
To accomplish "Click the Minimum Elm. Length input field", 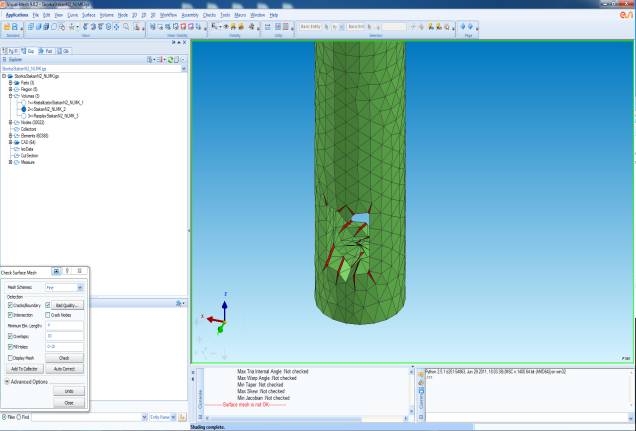I will (x=63, y=325).
